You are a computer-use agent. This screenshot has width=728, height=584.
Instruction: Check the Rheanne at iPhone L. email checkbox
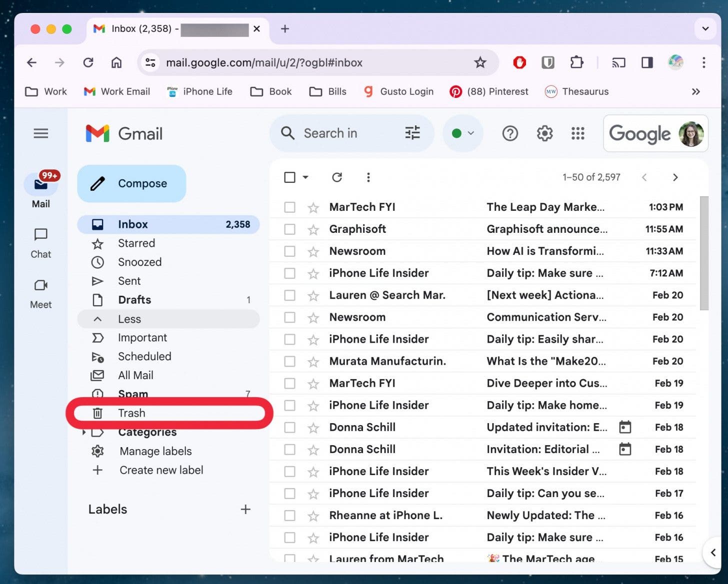[289, 515]
